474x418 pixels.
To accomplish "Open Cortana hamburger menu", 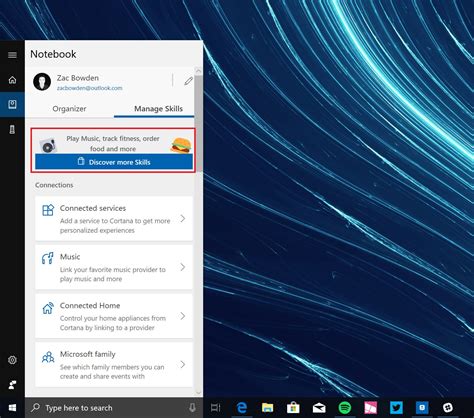I will pos(12,55).
